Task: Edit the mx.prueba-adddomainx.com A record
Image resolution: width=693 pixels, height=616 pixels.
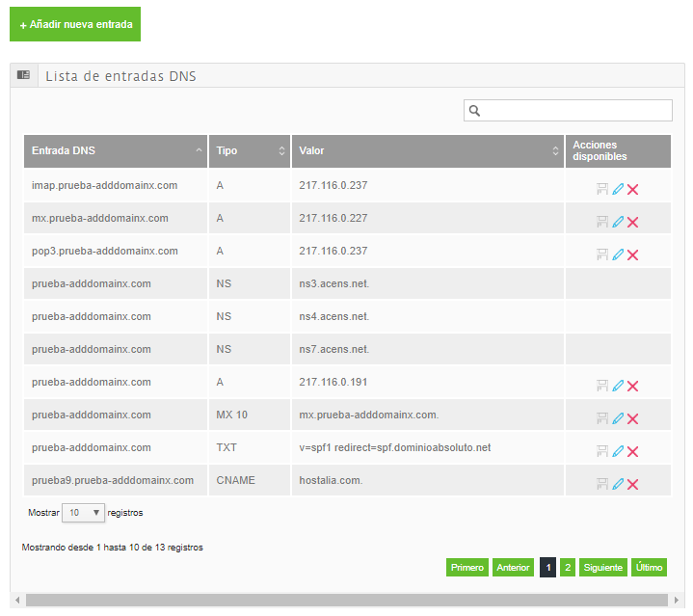Action: 618,222
